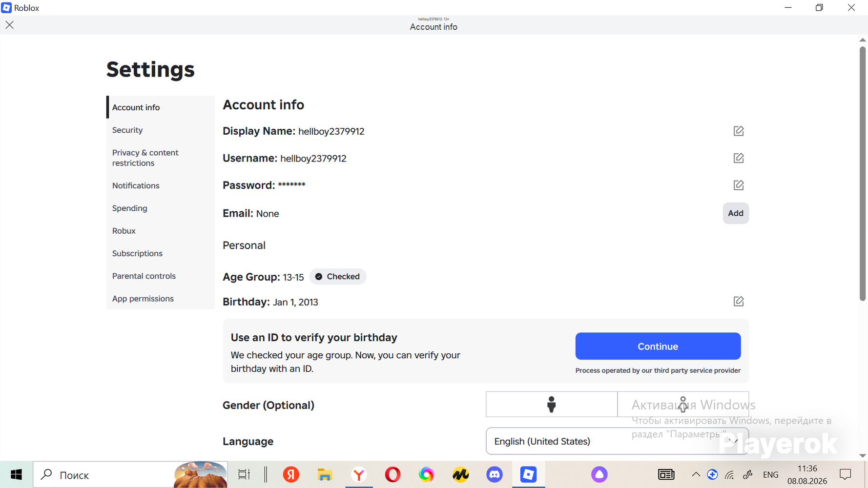
Task: Click the Roblox taskbar icon
Action: coord(528,474)
